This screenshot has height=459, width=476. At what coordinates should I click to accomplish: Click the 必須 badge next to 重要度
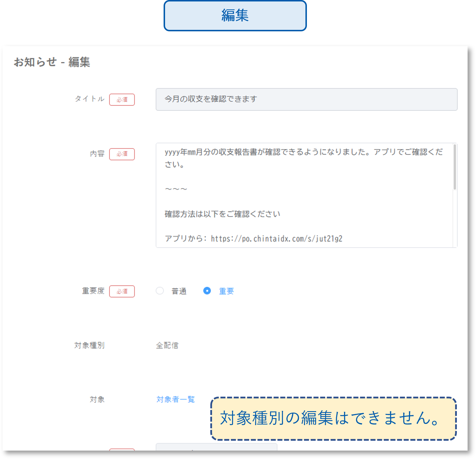coord(122,291)
